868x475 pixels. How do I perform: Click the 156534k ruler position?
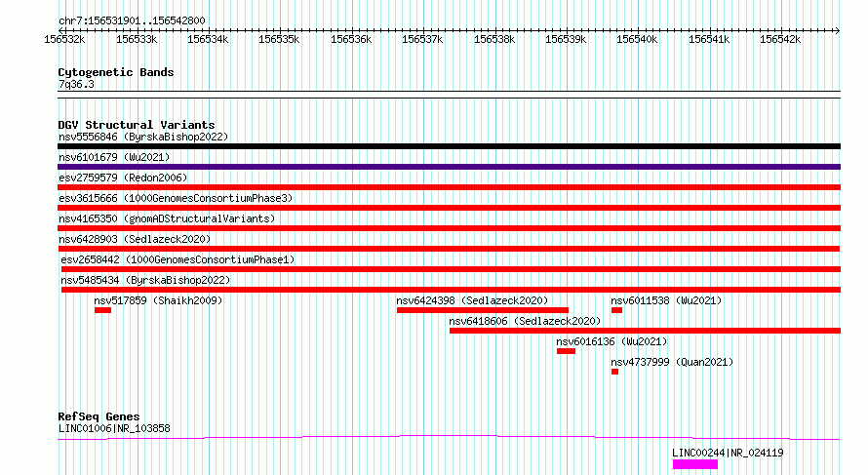(x=208, y=39)
